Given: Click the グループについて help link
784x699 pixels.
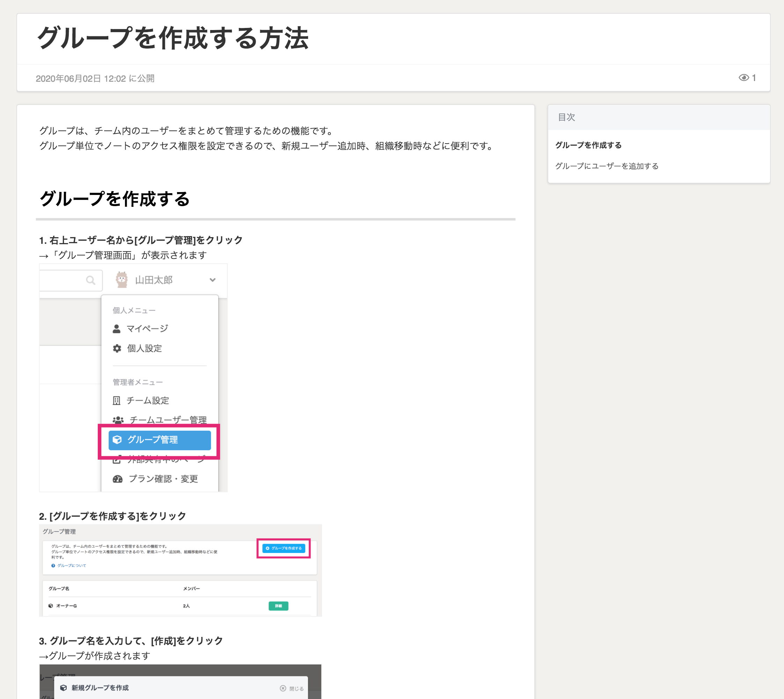Looking at the screenshot, I should click(x=71, y=565).
